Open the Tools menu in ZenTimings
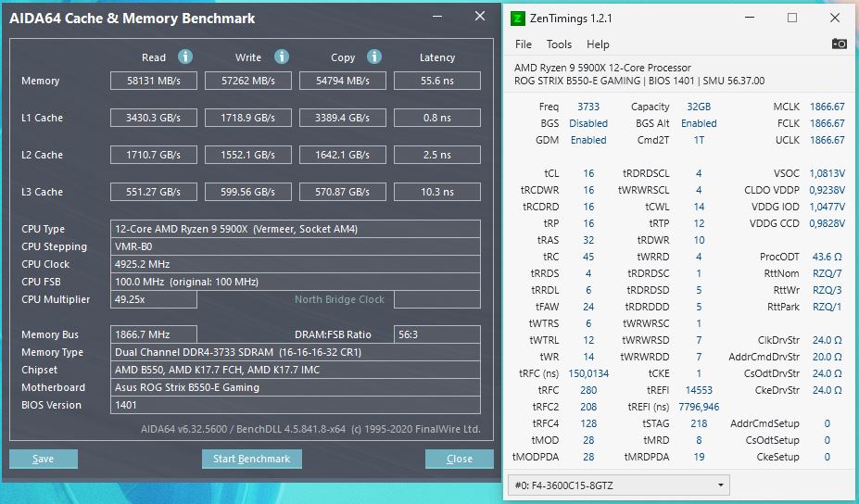Image resolution: width=859 pixels, height=504 pixels. pyautogui.click(x=559, y=44)
